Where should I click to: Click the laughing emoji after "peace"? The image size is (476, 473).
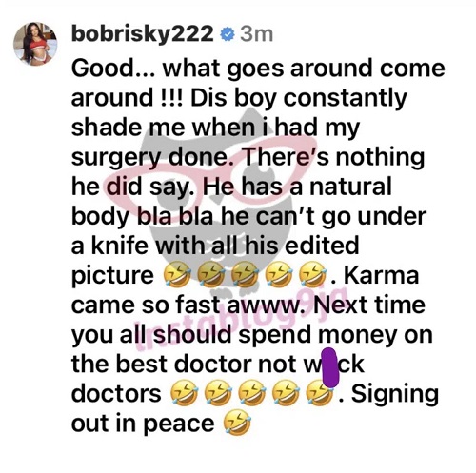pyautogui.click(x=238, y=423)
